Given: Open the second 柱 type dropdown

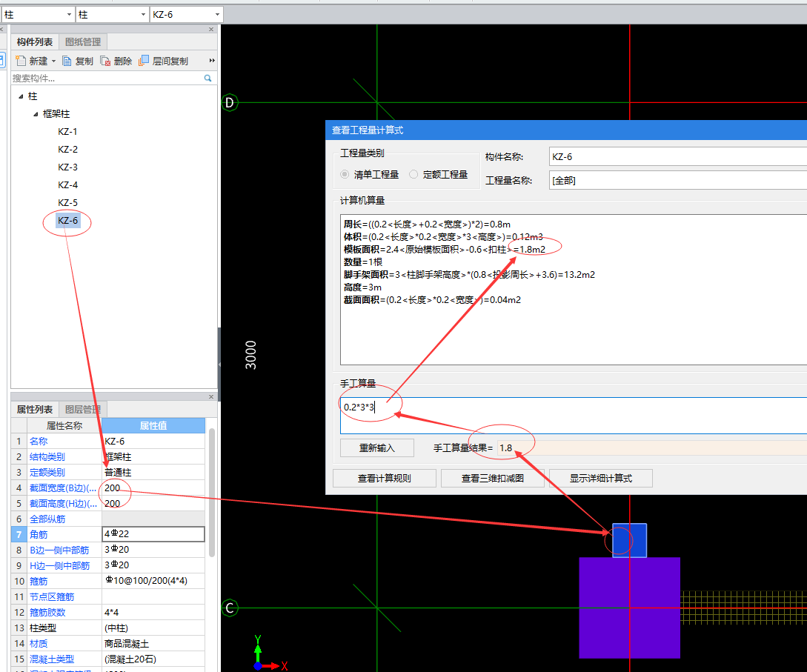Looking at the screenshot, I should 143,15.
